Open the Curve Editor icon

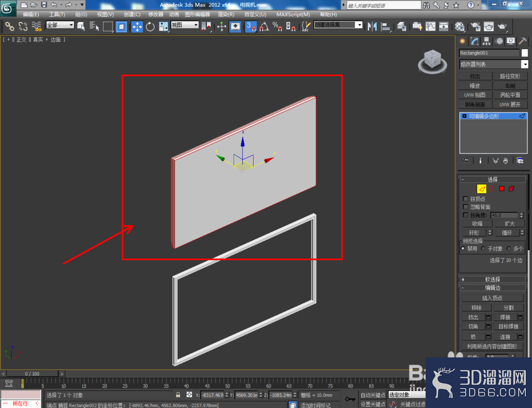click(430, 26)
